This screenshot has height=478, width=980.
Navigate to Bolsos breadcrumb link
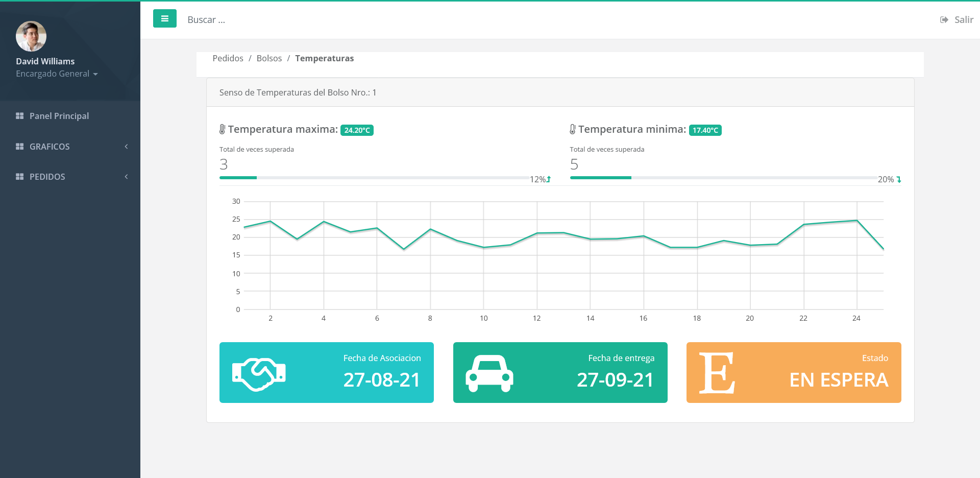tap(269, 58)
